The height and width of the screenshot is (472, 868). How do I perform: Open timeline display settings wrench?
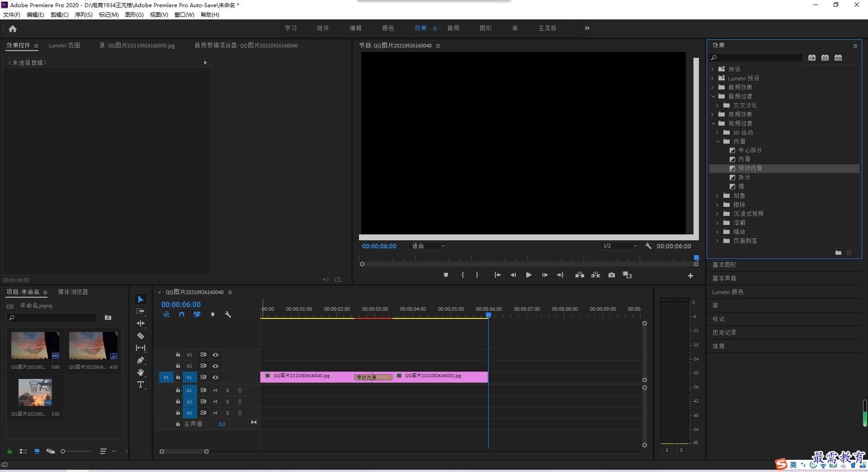[x=228, y=314]
